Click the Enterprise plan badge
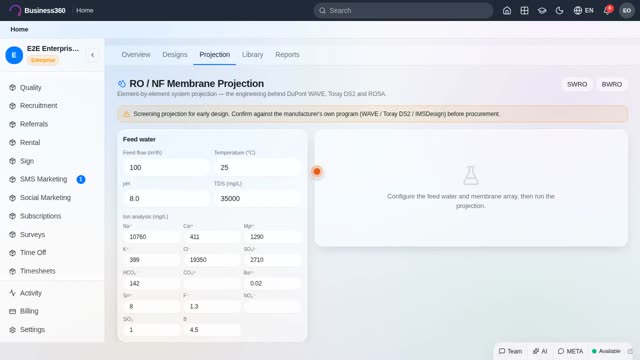The width and height of the screenshot is (640, 360). (x=43, y=60)
